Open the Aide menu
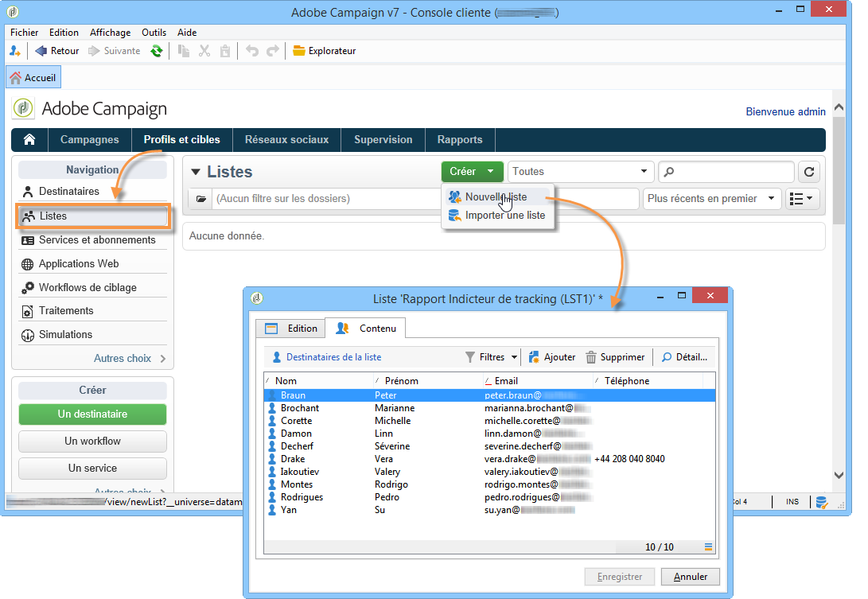Viewport: 868px width, 599px height. click(x=187, y=32)
